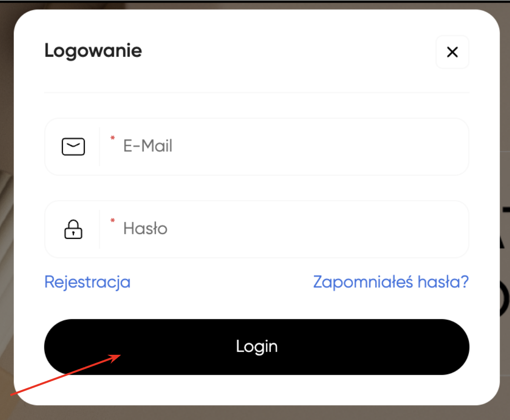The height and width of the screenshot is (420, 510).
Task: Focus the Hasło password field
Action: click(257, 229)
